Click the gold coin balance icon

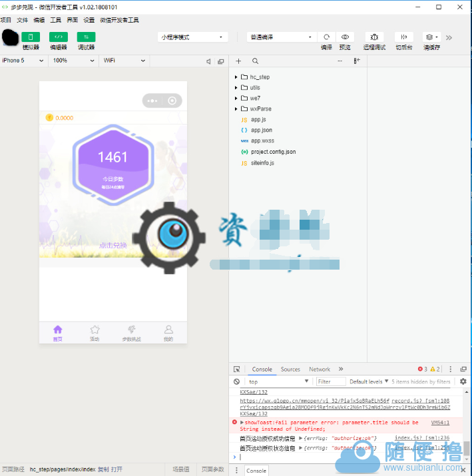pyautogui.click(x=49, y=117)
